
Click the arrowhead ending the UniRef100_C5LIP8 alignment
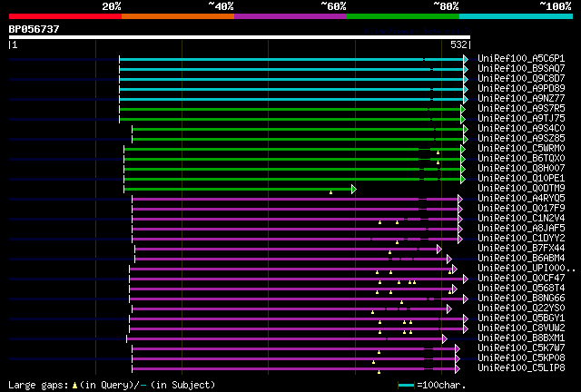(458, 368)
